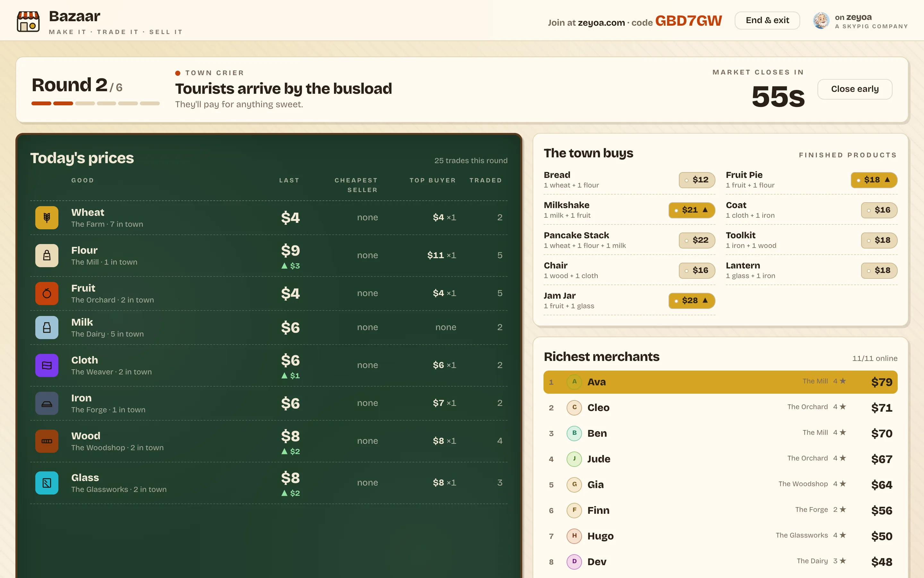Screen dimensions: 924x578
Task: Select the Lantern $18 price badge
Action: [x=879, y=270]
